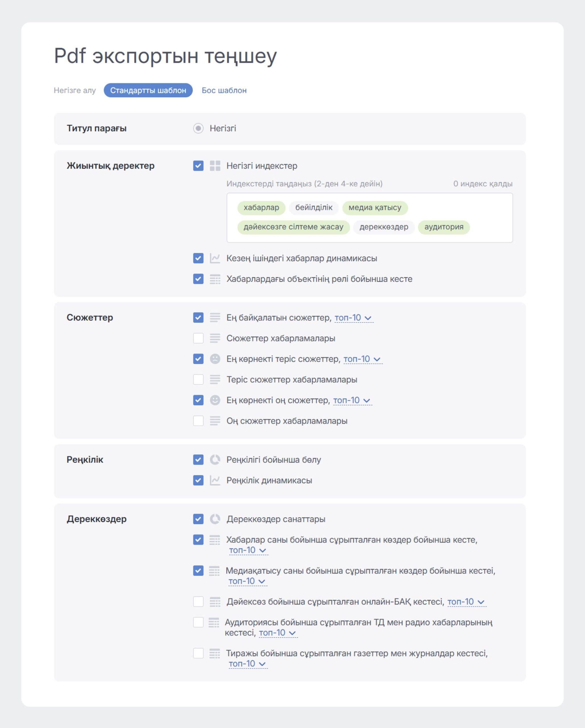Uncheck Ең көрнекті теріс сюжеттер checkbox

(x=198, y=359)
